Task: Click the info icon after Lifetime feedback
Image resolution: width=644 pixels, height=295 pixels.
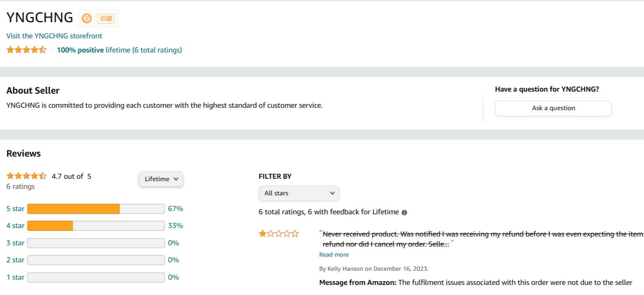Action: point(404,213)
